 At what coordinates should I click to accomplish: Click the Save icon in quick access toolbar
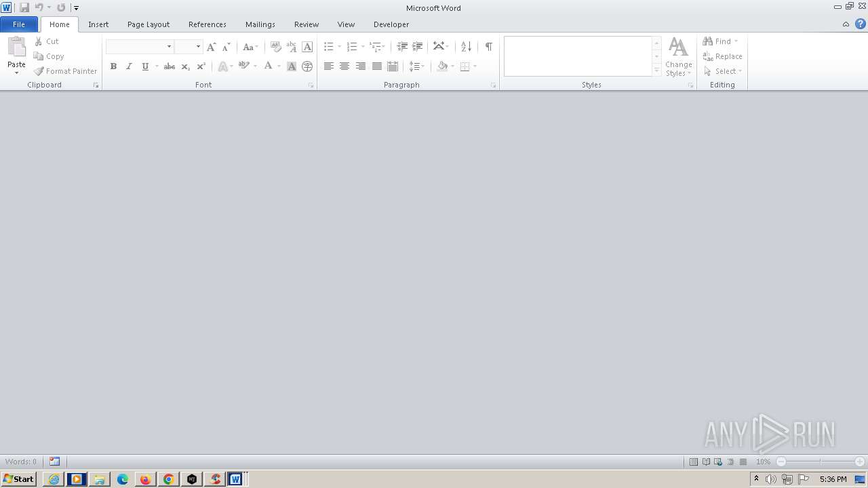tap(24, 7)
